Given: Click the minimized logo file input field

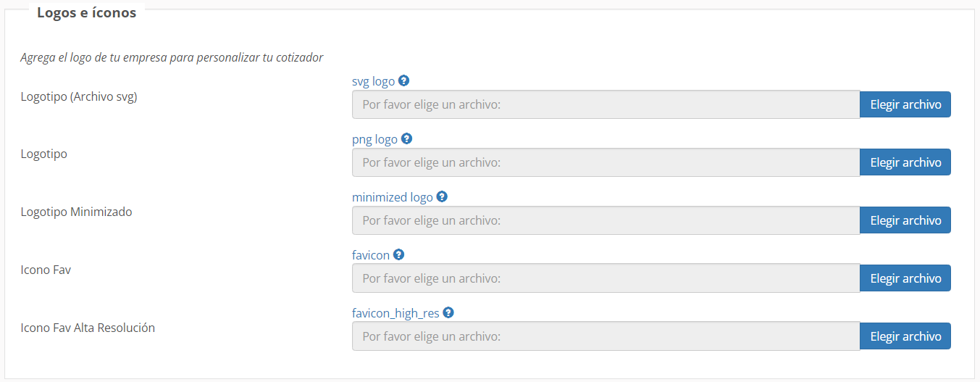Looking at the screenshot, I should tap(606, 220).
